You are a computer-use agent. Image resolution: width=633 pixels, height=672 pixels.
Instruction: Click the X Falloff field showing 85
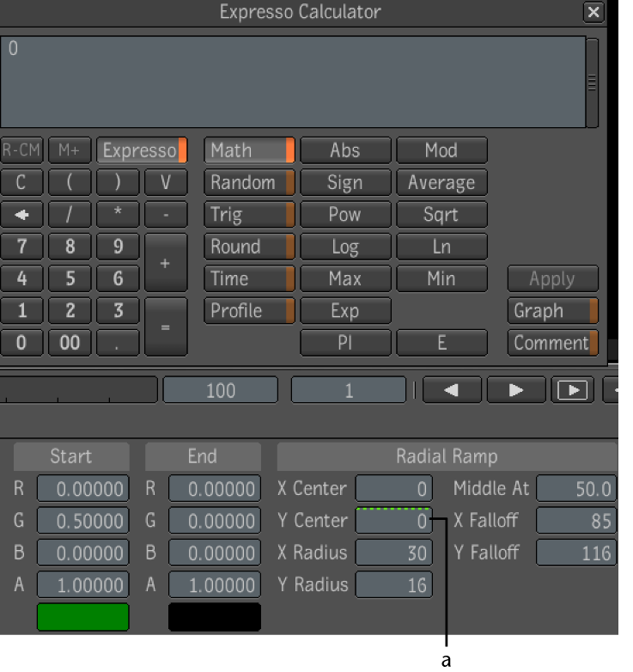point(576,521)
